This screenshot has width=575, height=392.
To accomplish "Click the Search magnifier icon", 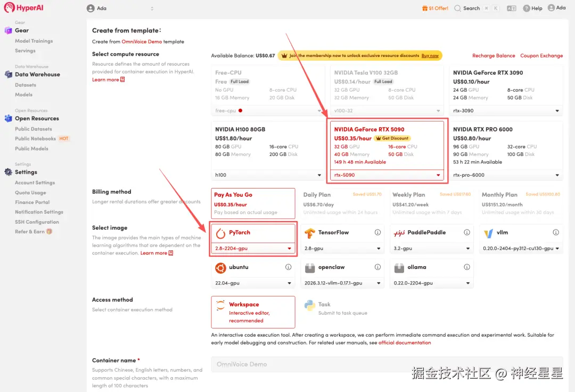I will 458,8.
